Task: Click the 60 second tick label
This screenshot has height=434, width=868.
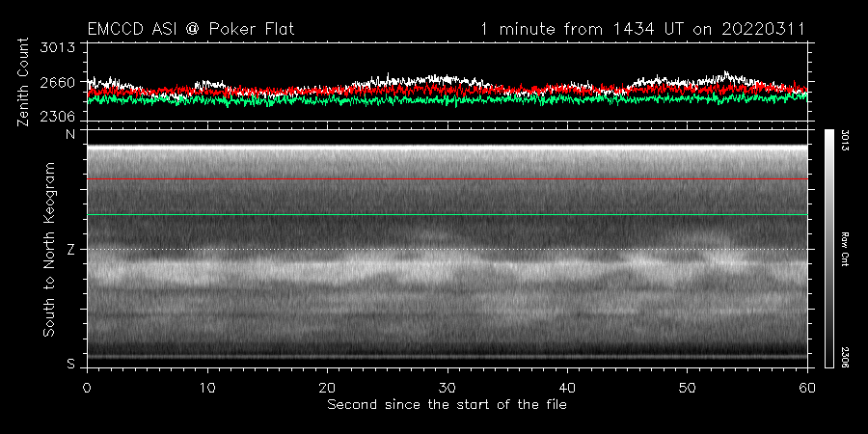Action: pyautogui.click(x=807, y=388)
